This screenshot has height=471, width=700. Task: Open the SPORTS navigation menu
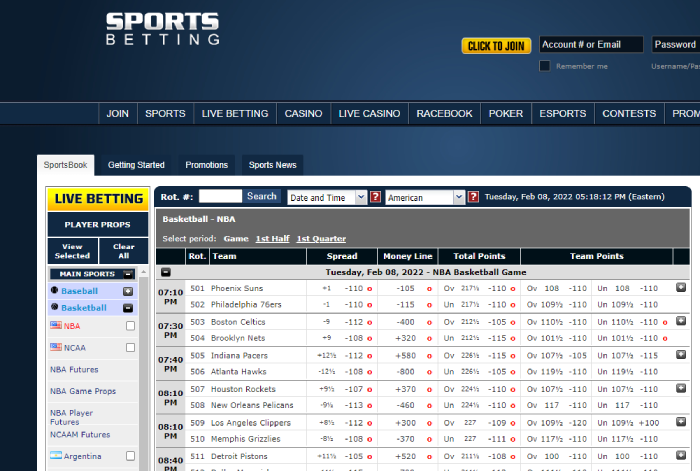pyautogui.click(x=165, y=113)
